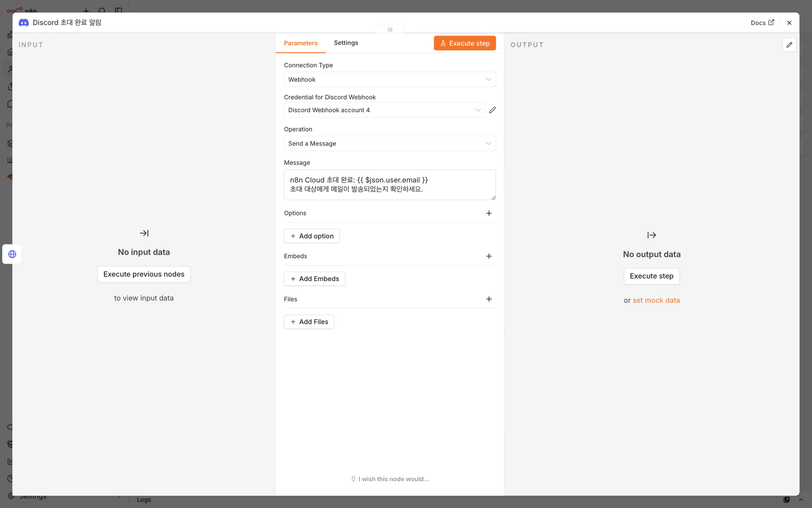This screenshot has height=508, width=812.
Task: Click the pencil icon in the Output panel
Action: tap(789, 45)
